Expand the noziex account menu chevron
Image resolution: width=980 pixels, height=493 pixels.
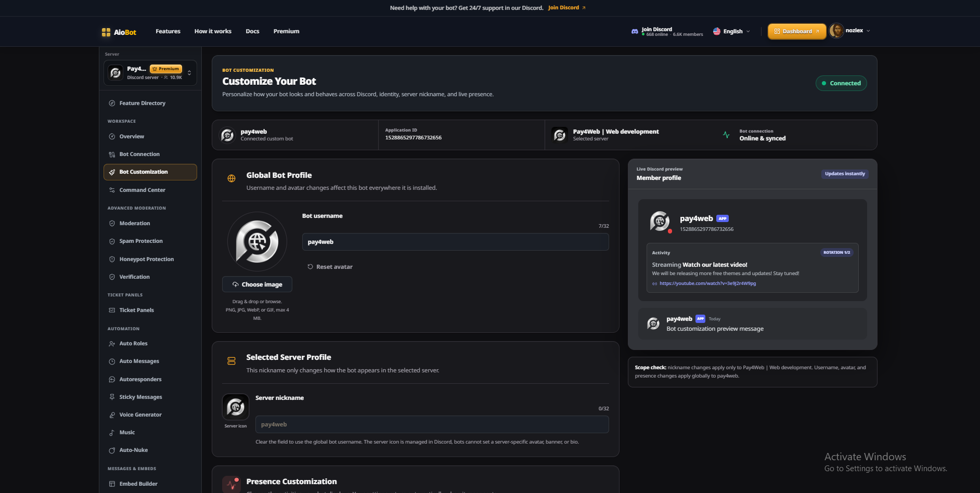click(x=868, y=31)
